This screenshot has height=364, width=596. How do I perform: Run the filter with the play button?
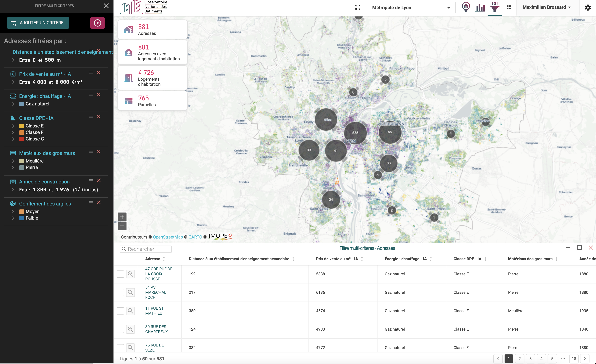pos(97,23)
